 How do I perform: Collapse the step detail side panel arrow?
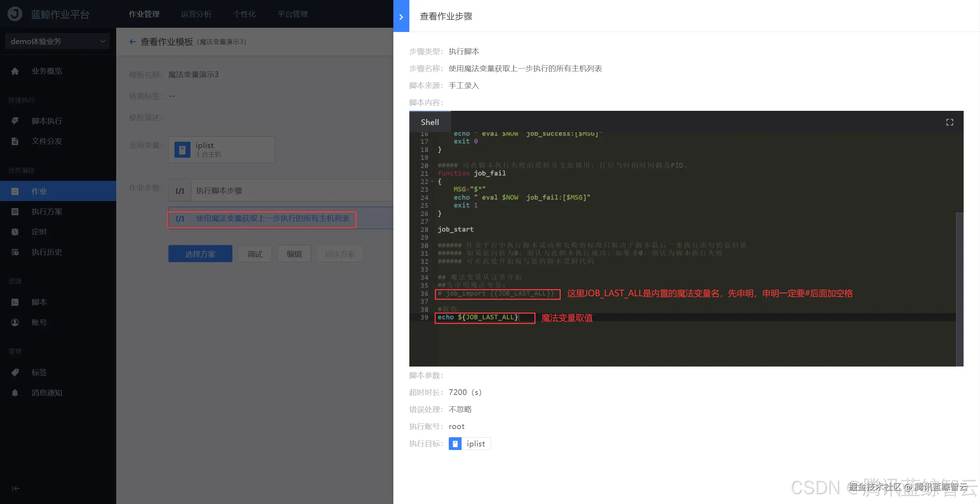[401, 17]
